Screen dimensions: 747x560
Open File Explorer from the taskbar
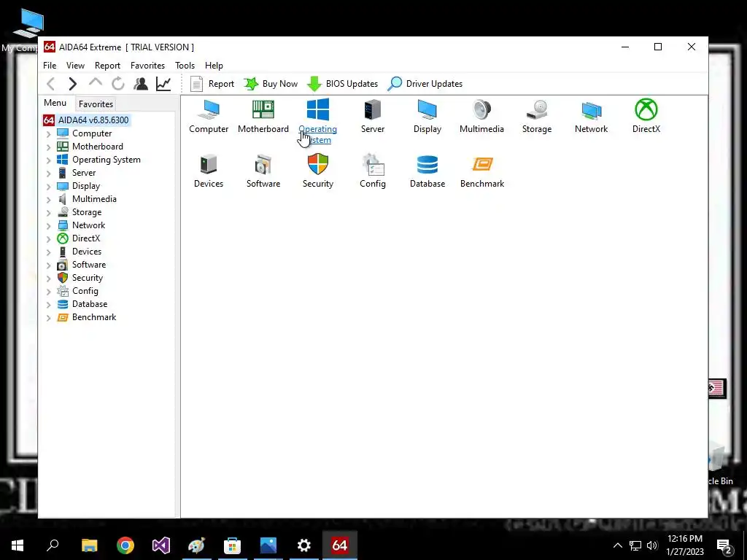[x=90, y=545]
